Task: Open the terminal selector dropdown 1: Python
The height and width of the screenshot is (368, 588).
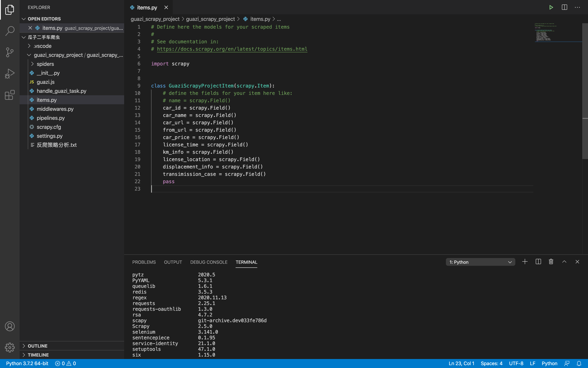Action: 480,262
